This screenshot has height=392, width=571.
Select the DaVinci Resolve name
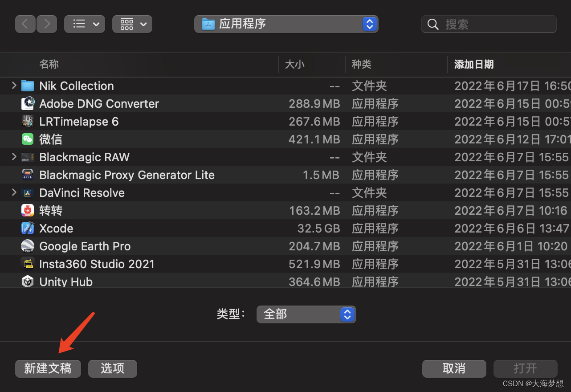click(82, 193)
